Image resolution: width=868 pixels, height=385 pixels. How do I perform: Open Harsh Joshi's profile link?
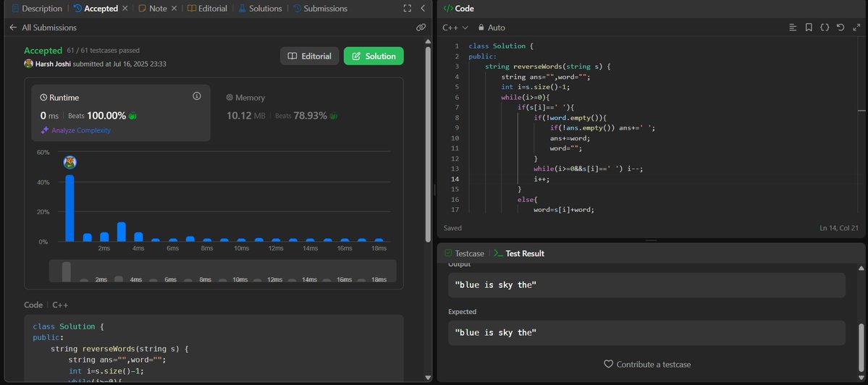pos(53,64)
